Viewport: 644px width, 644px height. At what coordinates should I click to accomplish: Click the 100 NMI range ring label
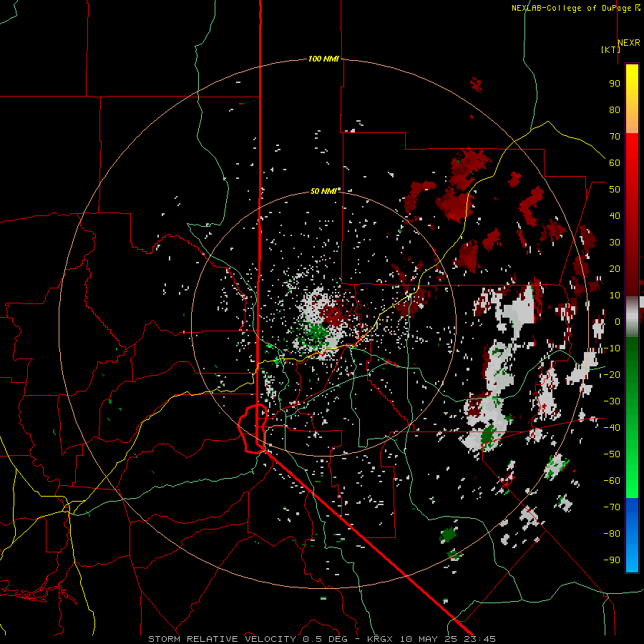point(323,59)
